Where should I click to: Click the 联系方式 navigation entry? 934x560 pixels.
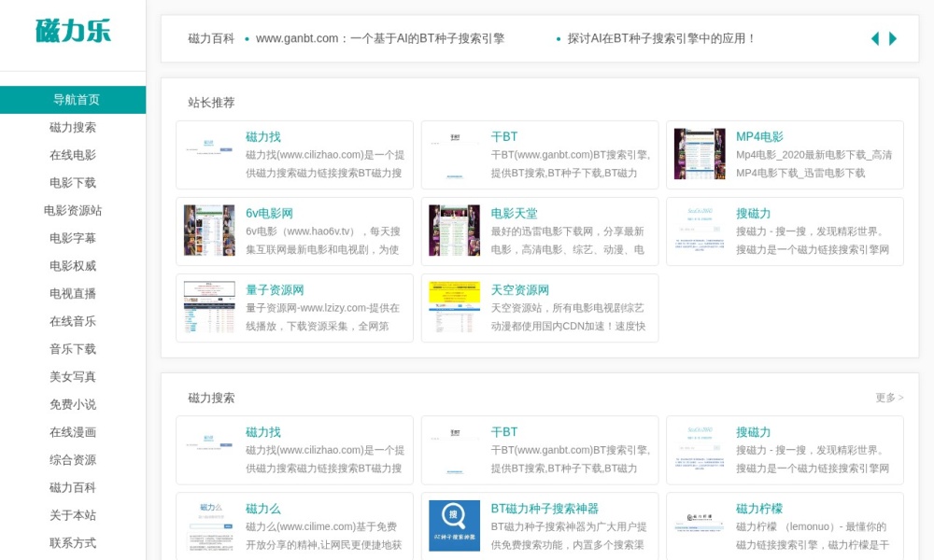[72, 543]
